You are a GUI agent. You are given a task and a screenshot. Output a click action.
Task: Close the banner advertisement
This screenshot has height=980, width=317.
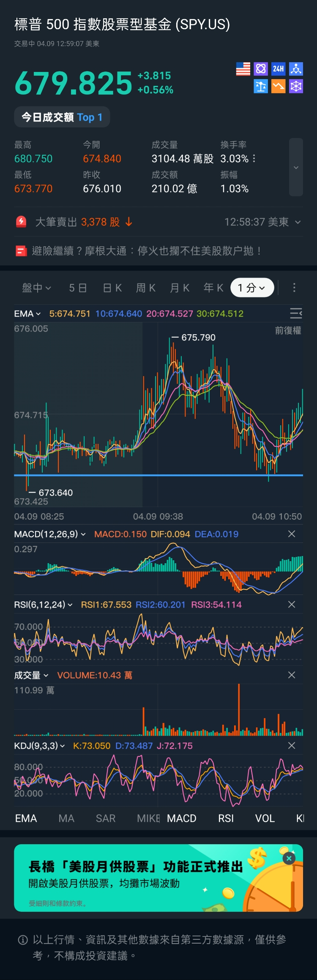click(289, 859)
